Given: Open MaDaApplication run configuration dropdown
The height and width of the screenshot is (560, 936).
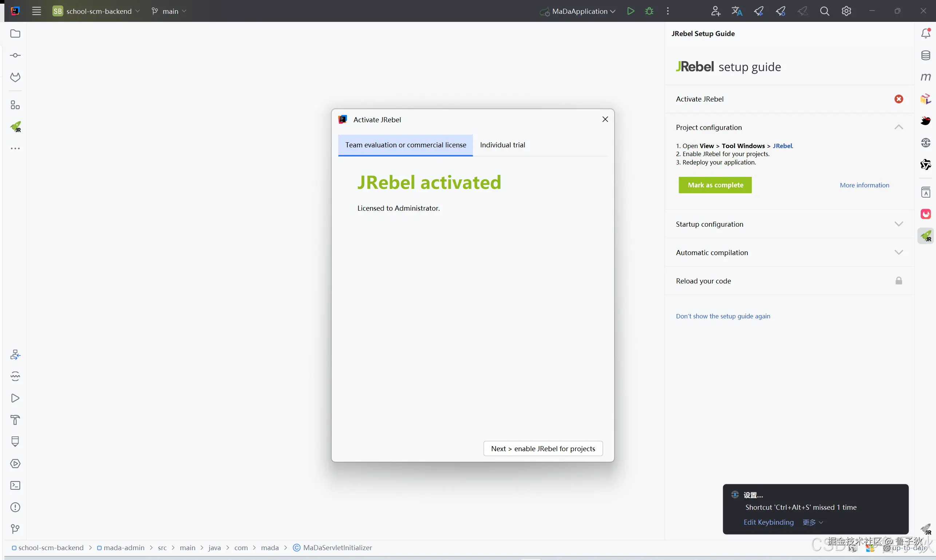Looking at the screenshot, I should tap(580, 11).
